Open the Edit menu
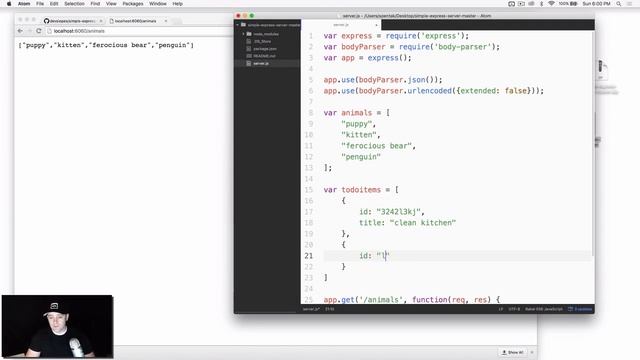Image resolution: width=640 pixels, height=360 pixels. [54, 4]
